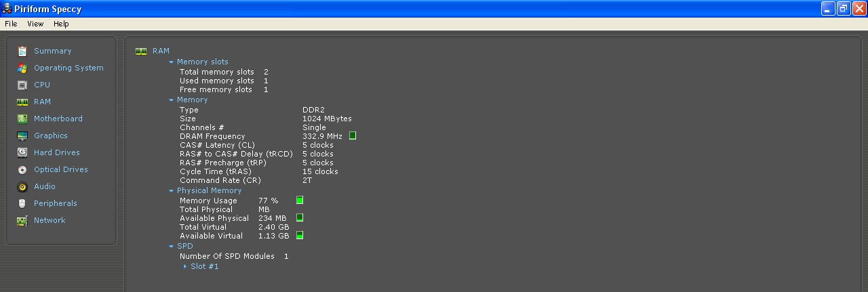The image size is (868, 292).
Task: Click the 15 clocks cycle time value
Action: click(320, 171)
